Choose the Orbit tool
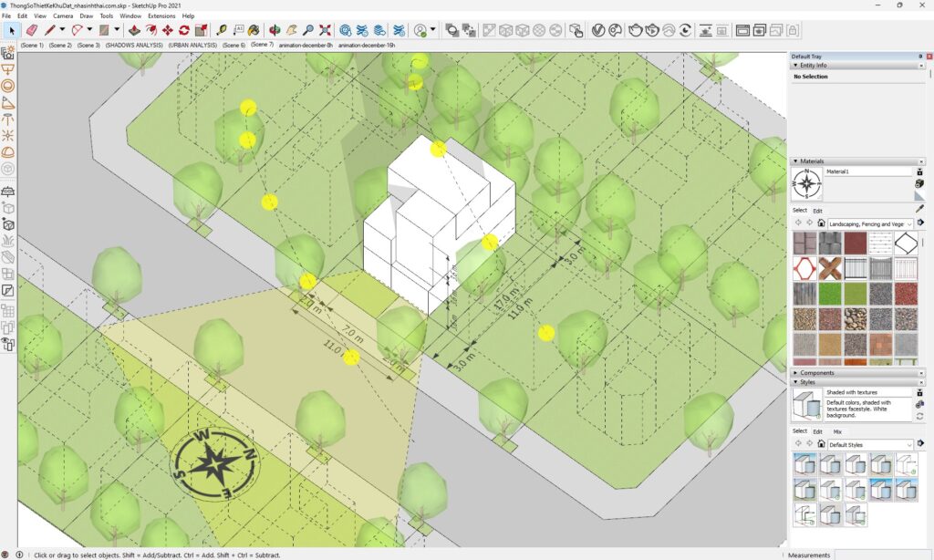Image resolution: width=934 pixels, height=560 pixels. tap(274, 30)
